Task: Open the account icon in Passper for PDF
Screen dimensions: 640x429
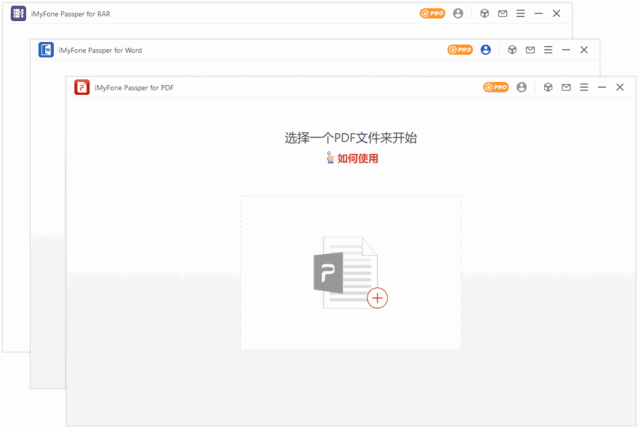Action: tap(522, 87)
